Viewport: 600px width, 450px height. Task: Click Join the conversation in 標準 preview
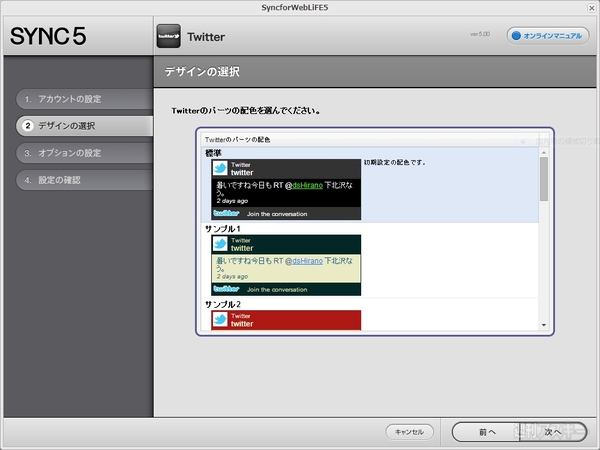(277, 214)
